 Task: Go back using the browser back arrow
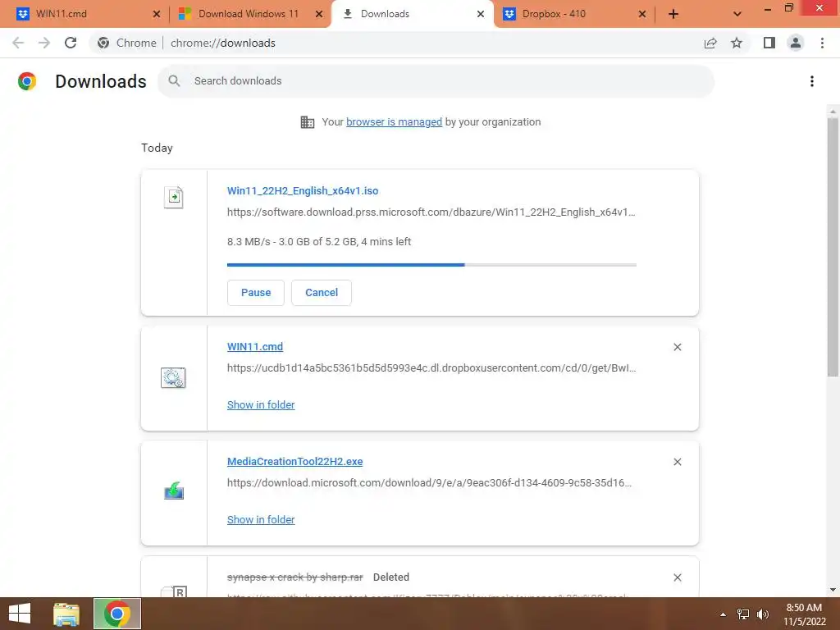(x=18, y=43)
